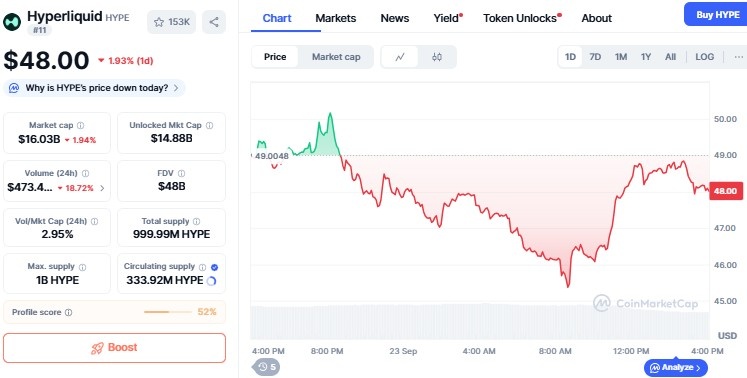Viewport: 747px width, 378px height.
Task: Enable LOG scale on chart
Action: pyautogui.click(x=704, y=57)
